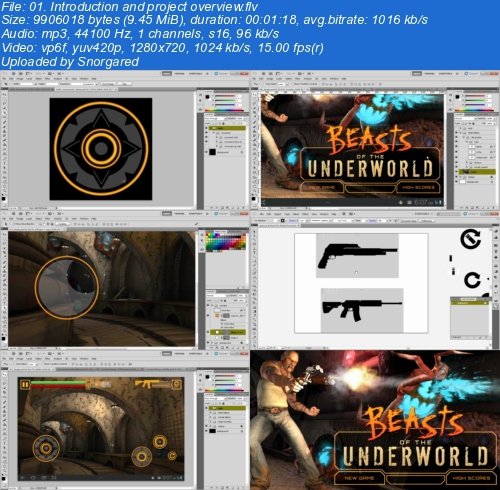Click the 'File: 01. Introduction and project overview.flv' line
This screenshot has height=490, width=500.
coord(129,6)
